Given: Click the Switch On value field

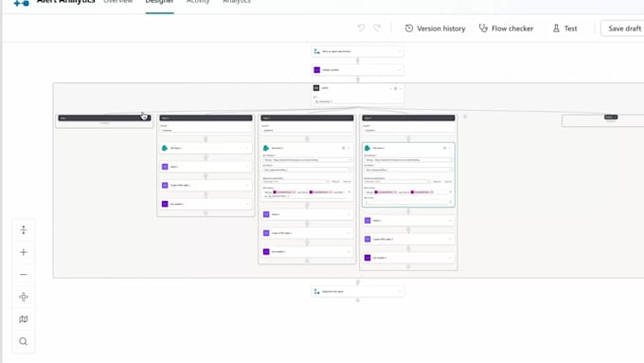Looking at the screenshot, I should [x=357, y=101].
